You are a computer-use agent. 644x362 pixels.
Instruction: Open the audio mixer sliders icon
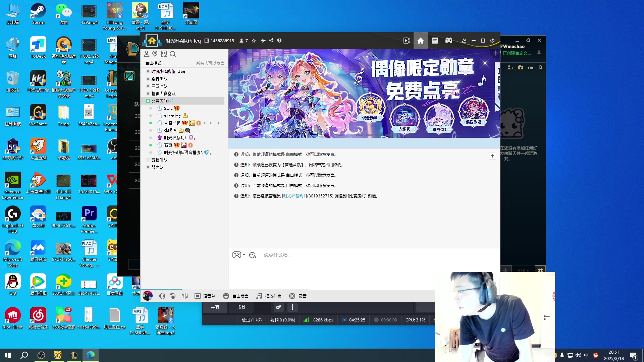point(185,296)
